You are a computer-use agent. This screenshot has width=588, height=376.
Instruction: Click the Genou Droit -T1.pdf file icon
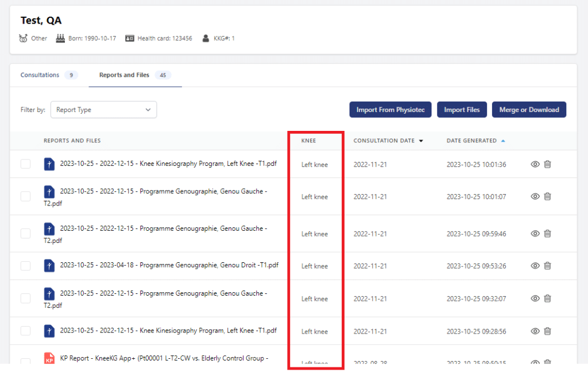[x=49, y=265]
